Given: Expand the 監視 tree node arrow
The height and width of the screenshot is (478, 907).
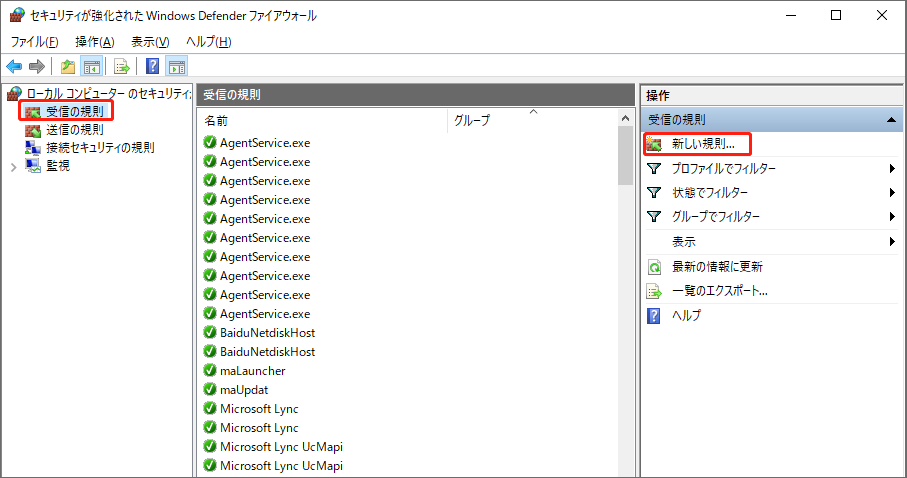Looking at the screenshot, I should tap(13, 166).
